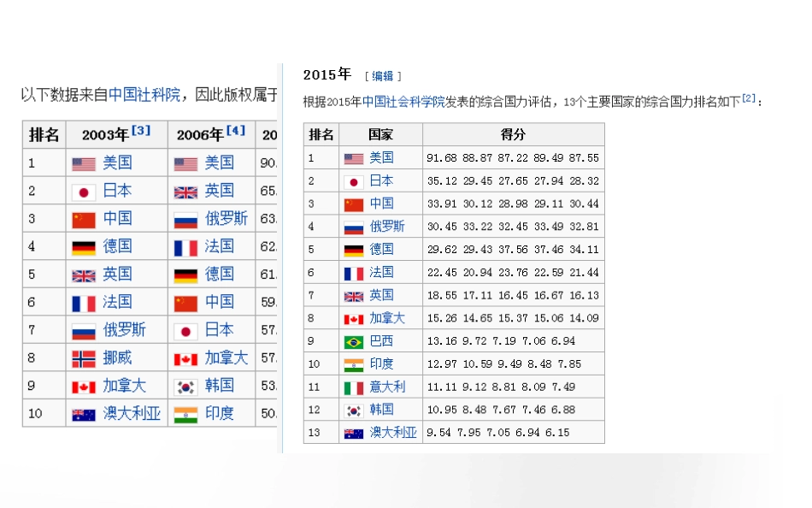Image resolution: width=812 pixels, height=508 pixels.
Task: Open 法国 link in 2015 table
Action: [382, 272]
